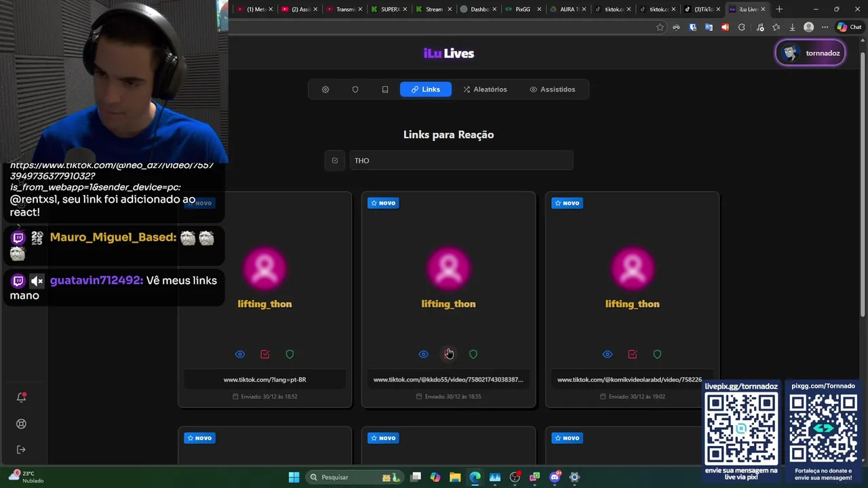
Task: Open File Explorer from the taskbar
Action: pos(455,477)
